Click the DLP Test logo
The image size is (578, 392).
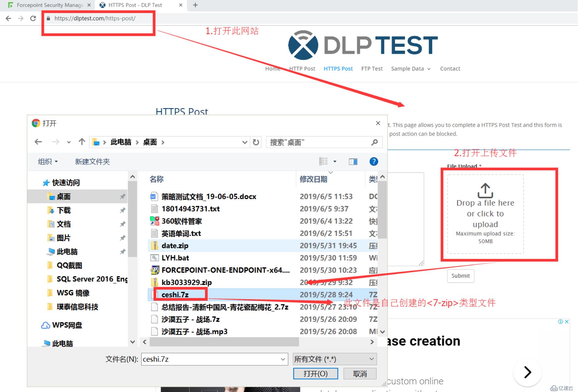click(x=363, y=45)
